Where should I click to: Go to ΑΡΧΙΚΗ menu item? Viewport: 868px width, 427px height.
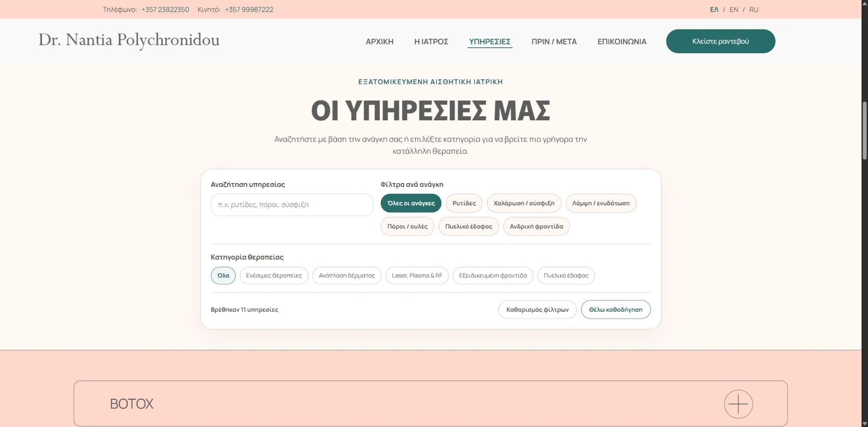(379, 42)
